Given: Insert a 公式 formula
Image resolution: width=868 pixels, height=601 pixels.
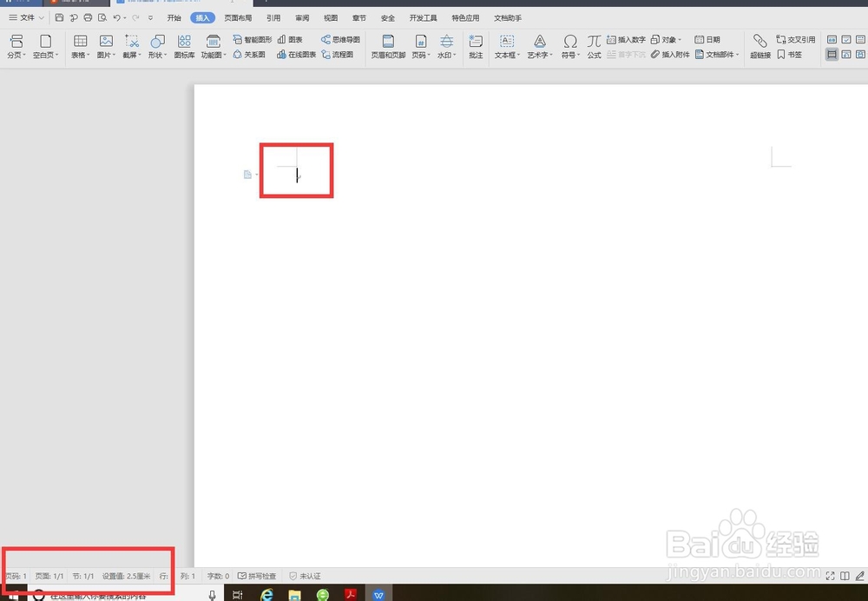Looking at the screenshot, I should point(594,46).
